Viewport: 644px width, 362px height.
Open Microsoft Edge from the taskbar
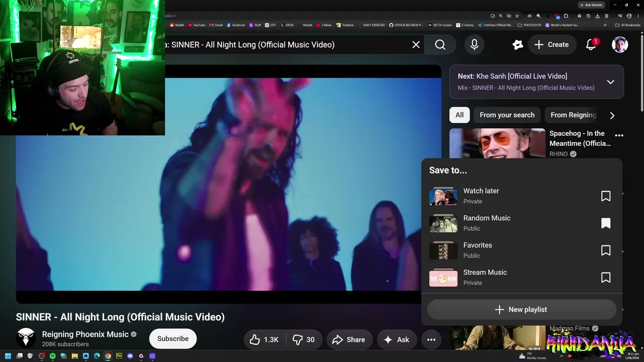click(97, 356)
